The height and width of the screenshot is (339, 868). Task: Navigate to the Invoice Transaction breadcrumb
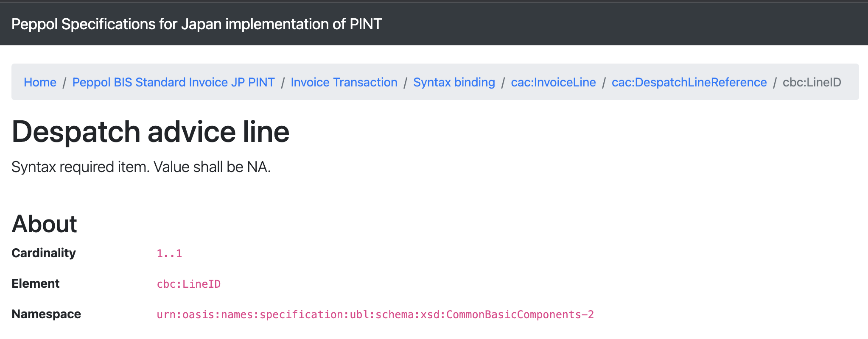(344, 82)
